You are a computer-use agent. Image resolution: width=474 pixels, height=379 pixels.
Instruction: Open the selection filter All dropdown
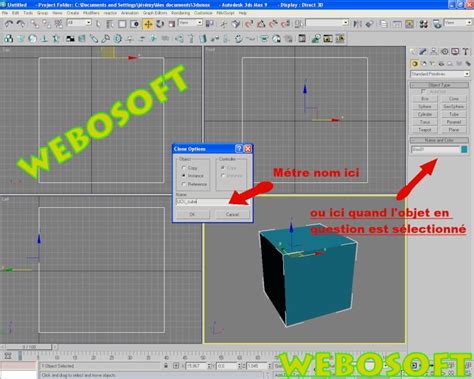79,23
